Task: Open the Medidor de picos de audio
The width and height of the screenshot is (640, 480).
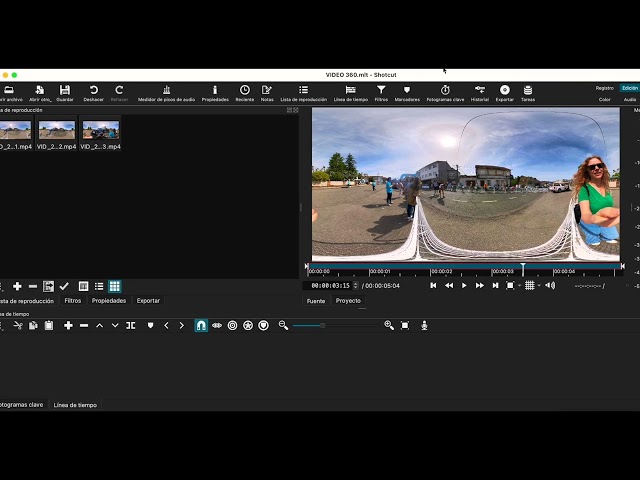Action: 166,93
